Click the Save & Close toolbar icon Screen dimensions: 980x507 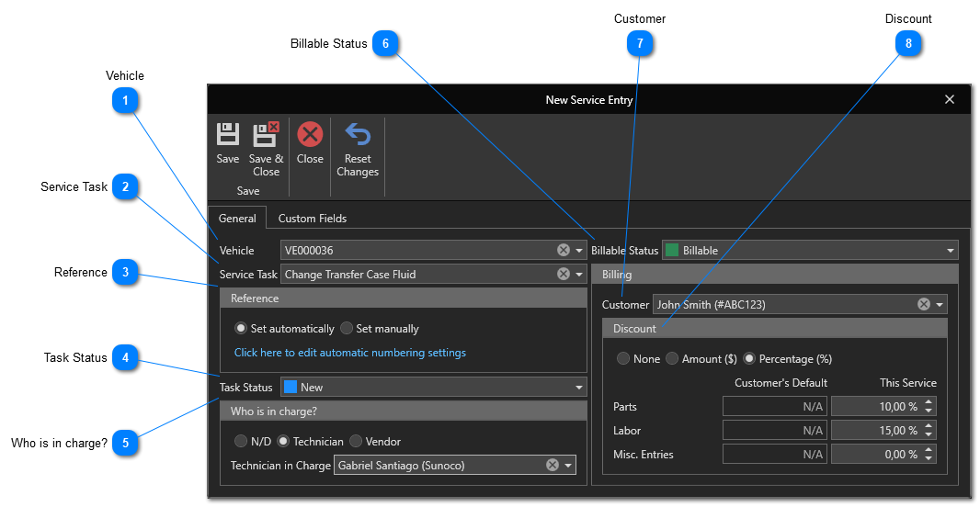point(266,135)
